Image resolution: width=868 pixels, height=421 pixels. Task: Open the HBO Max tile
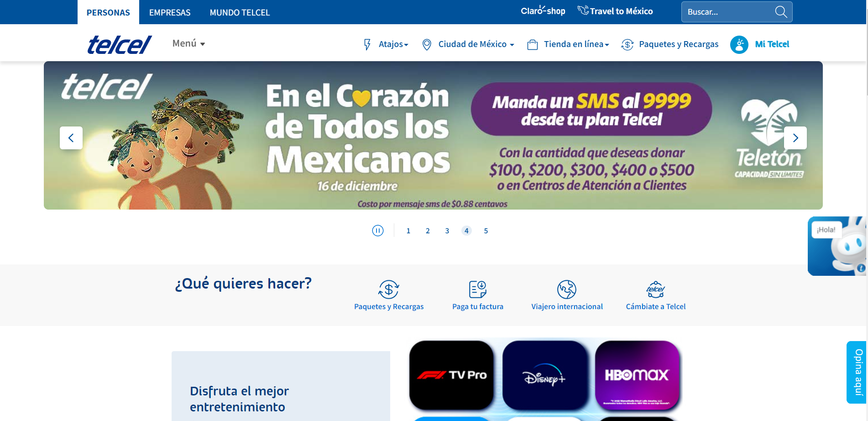click(x=637, y=375)
